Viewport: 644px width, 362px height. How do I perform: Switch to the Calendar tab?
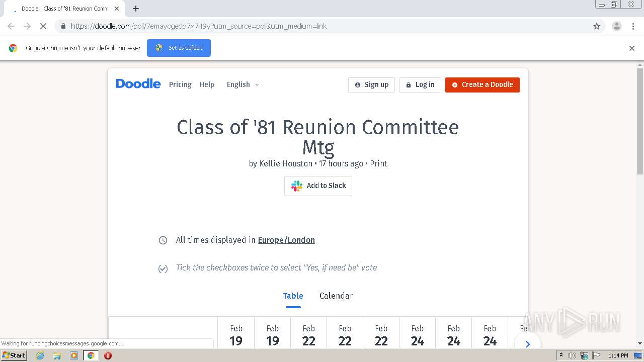(336, 296)
